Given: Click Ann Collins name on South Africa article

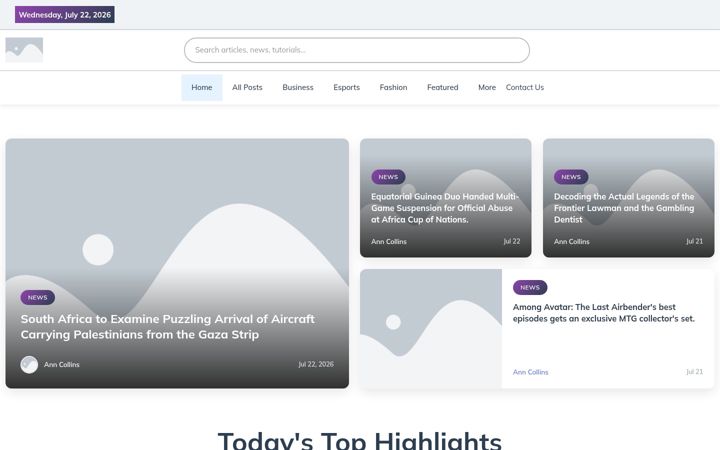Looking at the screenshot, I should point(62,365).
